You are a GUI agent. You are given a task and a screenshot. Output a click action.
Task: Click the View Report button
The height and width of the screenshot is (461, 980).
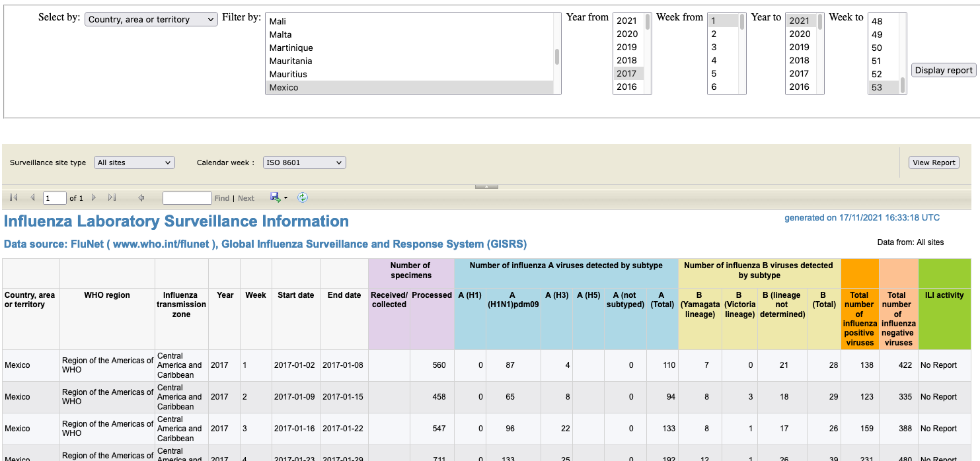[934, 162]
